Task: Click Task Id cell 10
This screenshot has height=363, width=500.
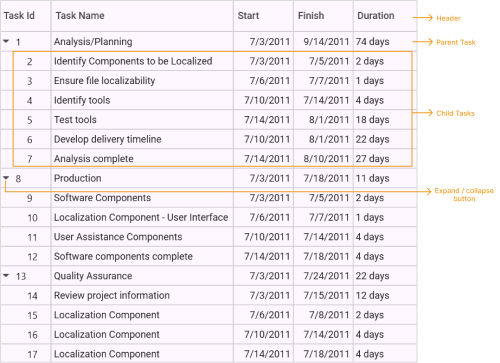Action: point(32,218)
